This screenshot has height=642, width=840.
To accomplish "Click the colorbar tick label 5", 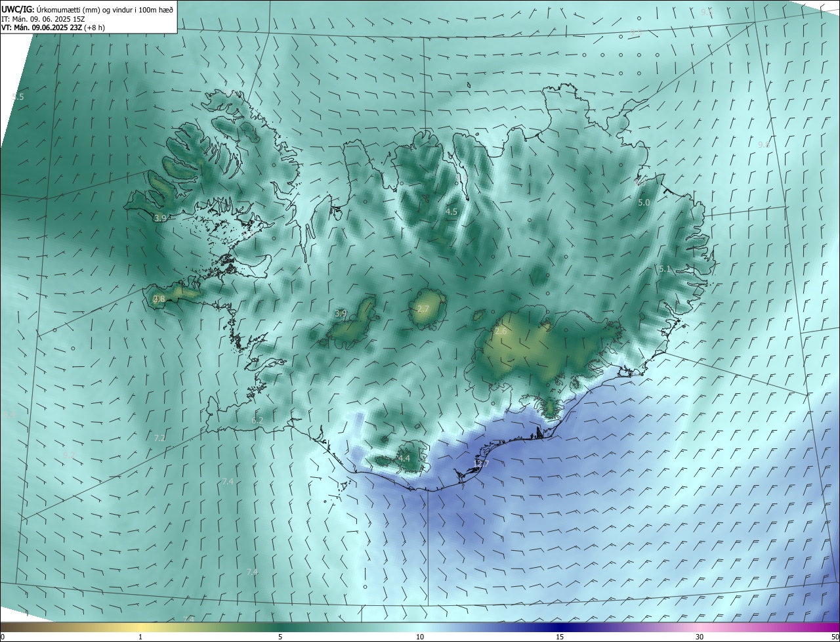I will point(280,637).
